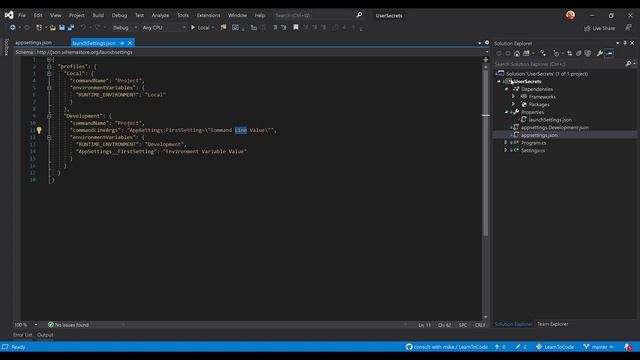Screen dimensions: 640x360
Task: Collapse the UserSecrets project node
Action: 499,81
